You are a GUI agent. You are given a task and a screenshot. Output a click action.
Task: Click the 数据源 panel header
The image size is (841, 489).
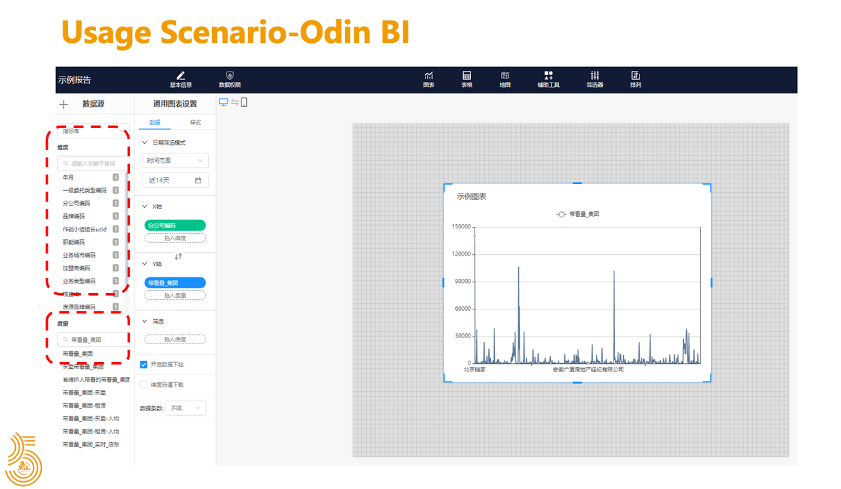(93, 103)
